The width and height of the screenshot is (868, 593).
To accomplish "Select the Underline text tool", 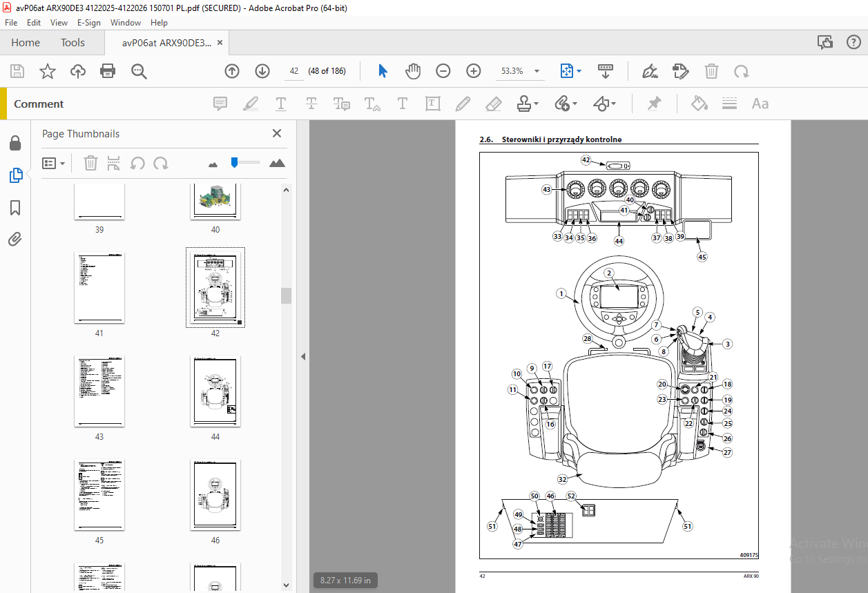I will pyautogui.click(x=281, y=104).
